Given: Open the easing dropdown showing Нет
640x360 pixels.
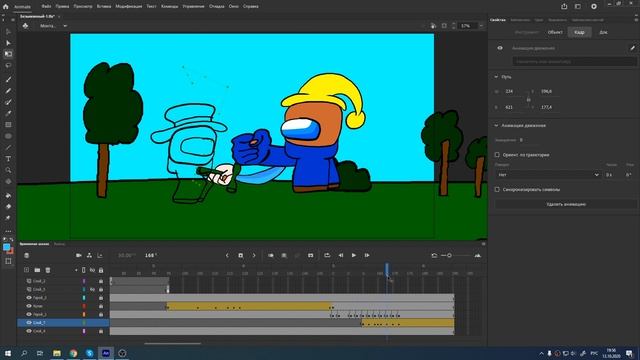Looking at the screenshot, I should [x=548, y=175].
